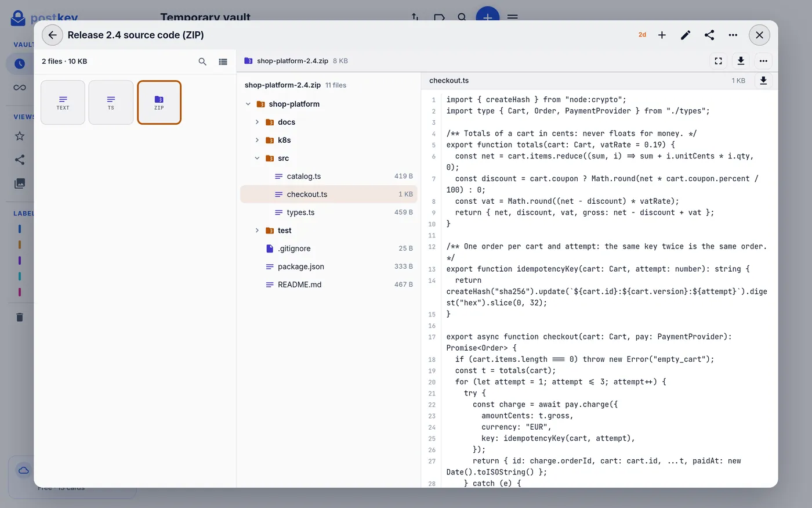Viewport: 812px width, 508px height.
Task: Select the ZIP attachment thumbnail
Action: (x=159, y=102)
